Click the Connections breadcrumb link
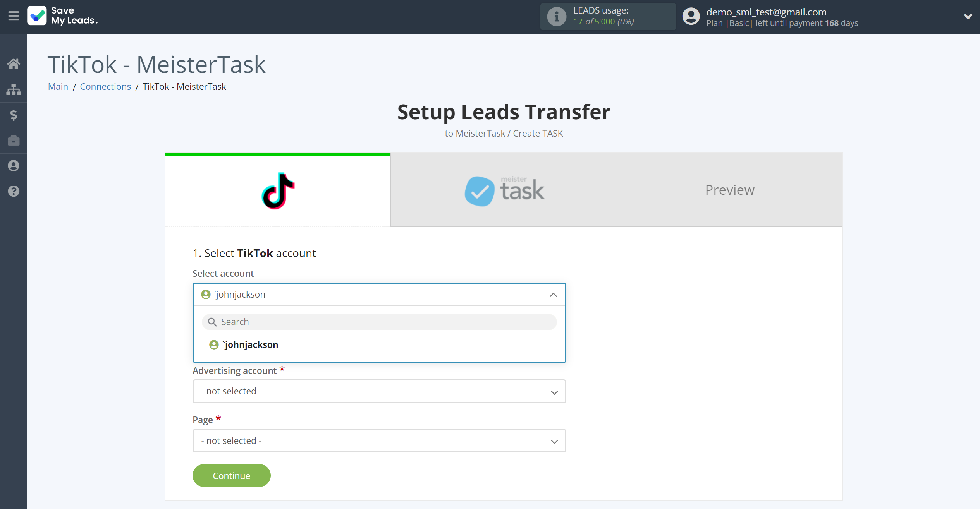 [x=106, y=86]
